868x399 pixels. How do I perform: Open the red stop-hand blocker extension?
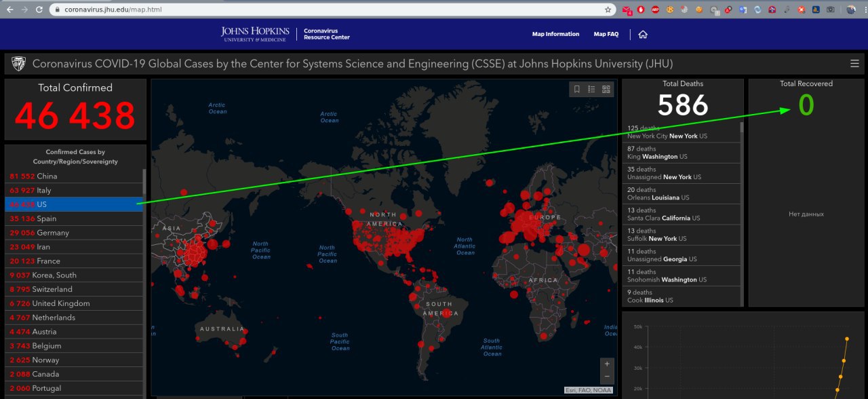coord(641,9)
